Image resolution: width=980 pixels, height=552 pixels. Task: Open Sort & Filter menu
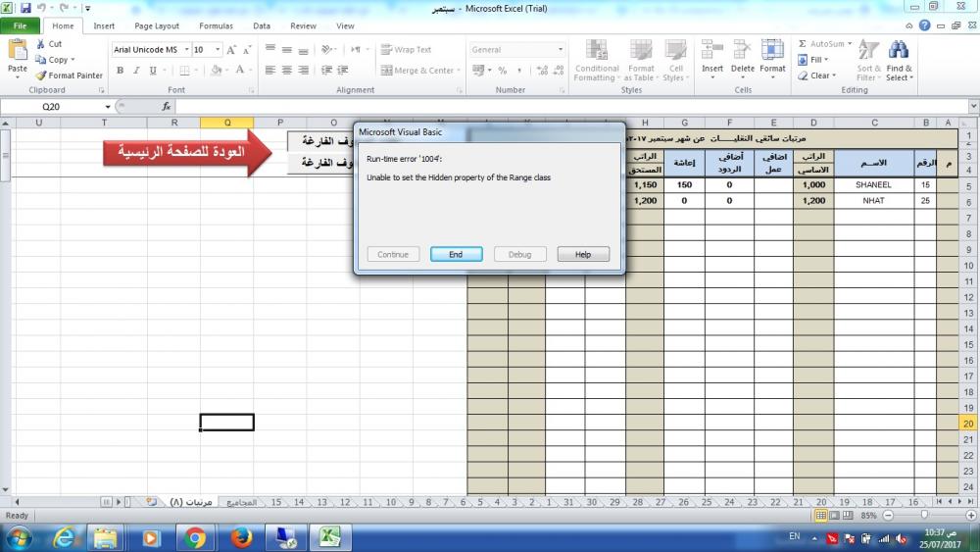pos(868,60)
